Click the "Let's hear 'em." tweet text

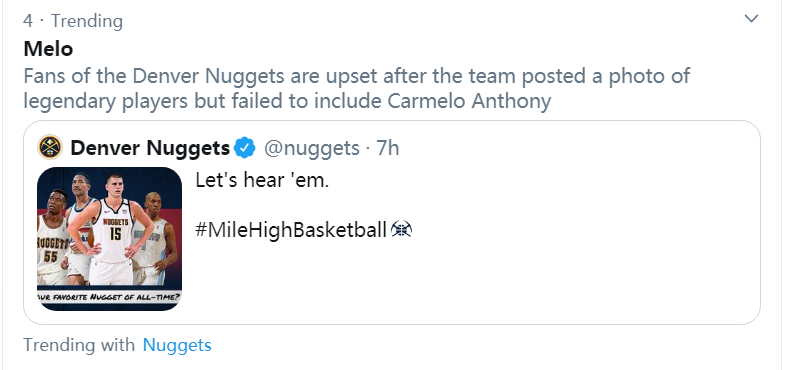(x=262, y=181)
